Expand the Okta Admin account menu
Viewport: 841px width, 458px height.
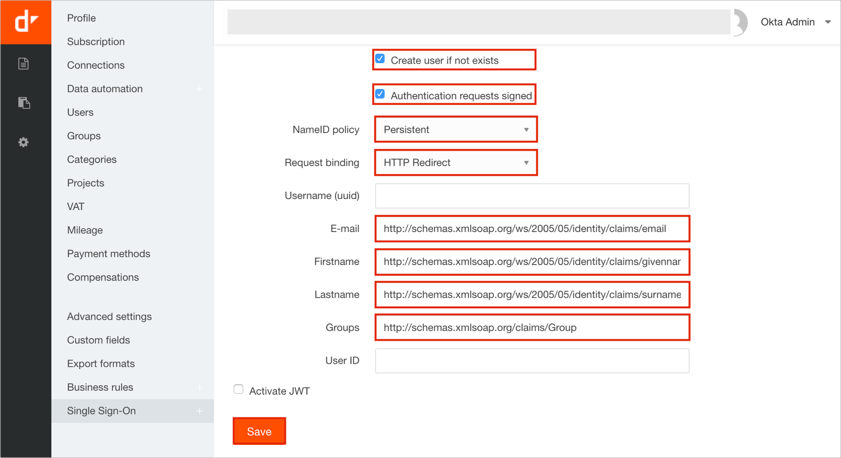point(796,22)
